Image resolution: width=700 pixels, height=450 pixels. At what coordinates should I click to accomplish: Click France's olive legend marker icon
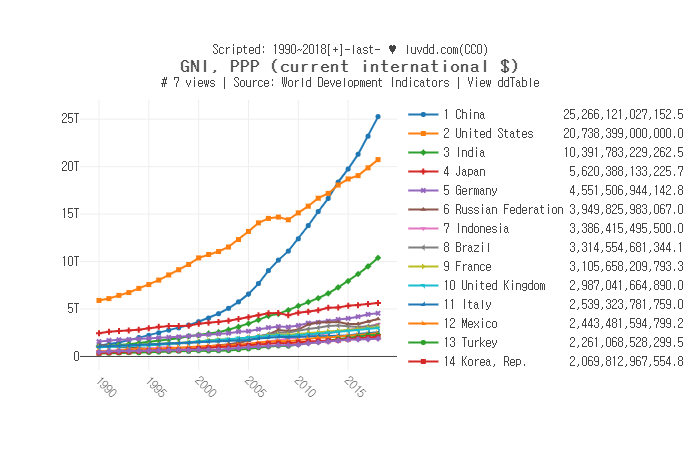coord(424,267)
